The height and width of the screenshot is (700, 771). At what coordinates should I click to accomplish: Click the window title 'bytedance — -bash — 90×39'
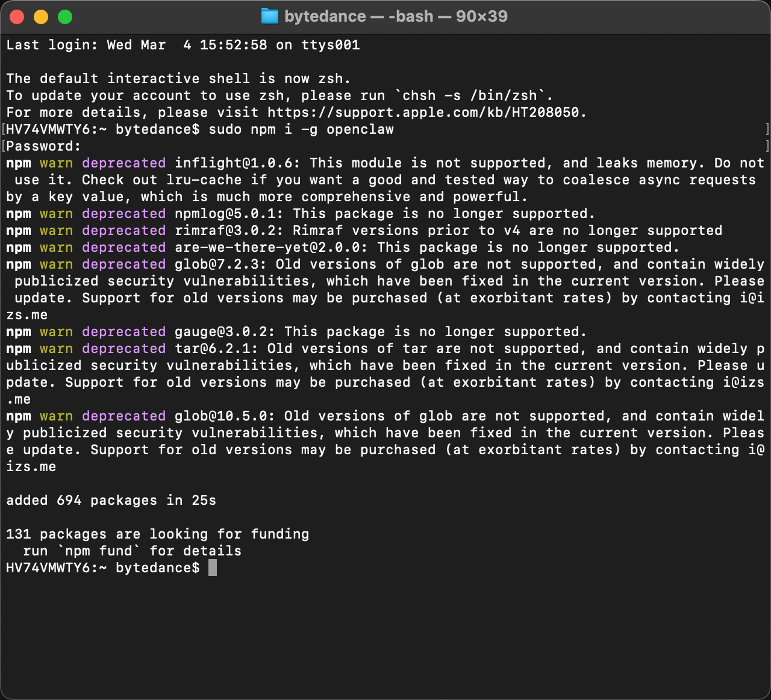(396, 16)
